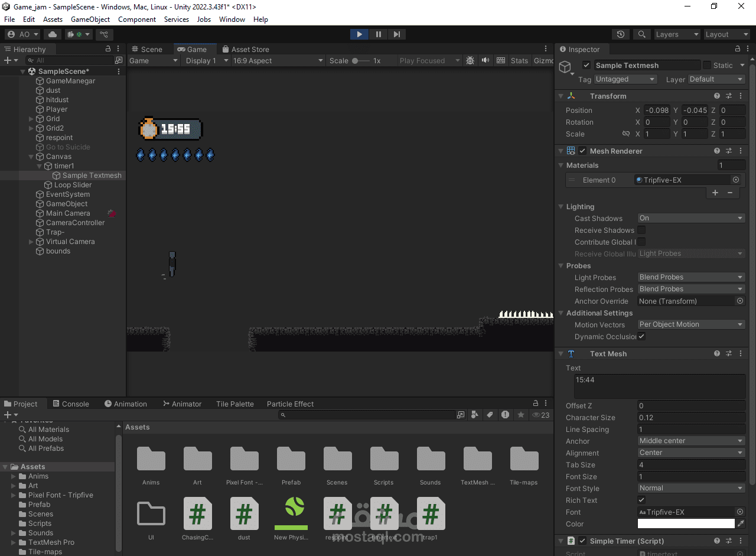Screen dimensions: 756x556
Task: Switch to the Console tab
Action: pyautogui.click(x=71, y=404)
